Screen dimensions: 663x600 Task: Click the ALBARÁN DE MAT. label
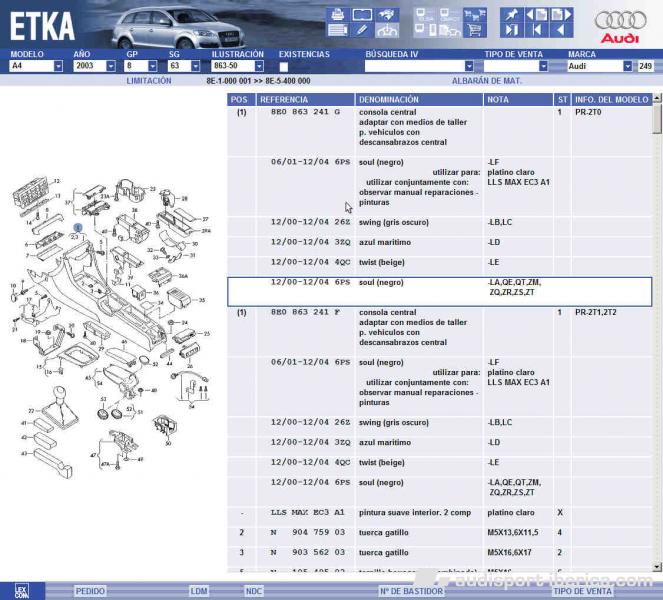(x=487, y=81)
